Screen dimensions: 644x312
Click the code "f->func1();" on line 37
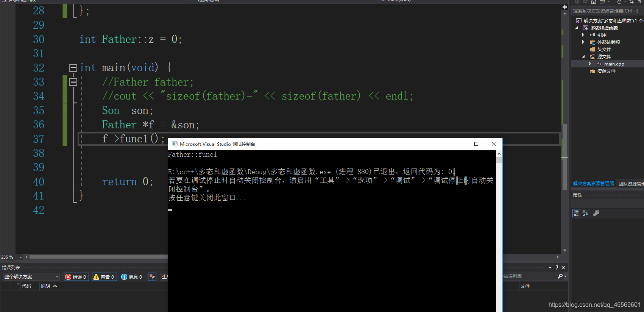[134, 139]
